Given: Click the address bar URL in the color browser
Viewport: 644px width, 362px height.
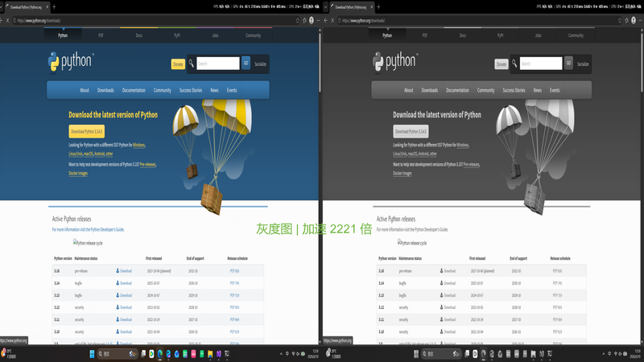Looking at the screenshot, I should point(39,21).
